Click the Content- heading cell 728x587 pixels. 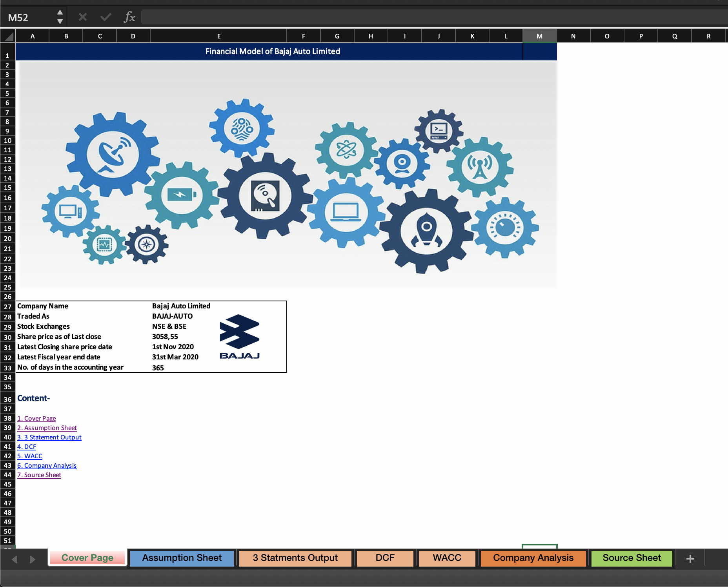tap(34, 398)
